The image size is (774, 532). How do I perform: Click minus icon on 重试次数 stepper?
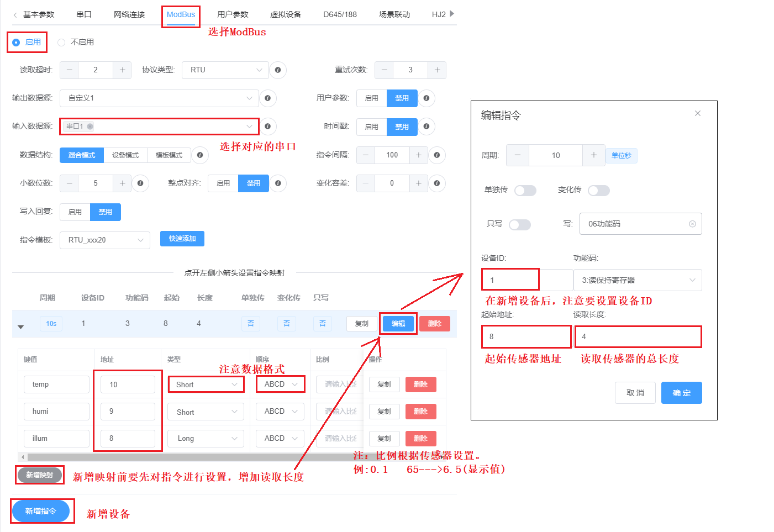[384, 70]
